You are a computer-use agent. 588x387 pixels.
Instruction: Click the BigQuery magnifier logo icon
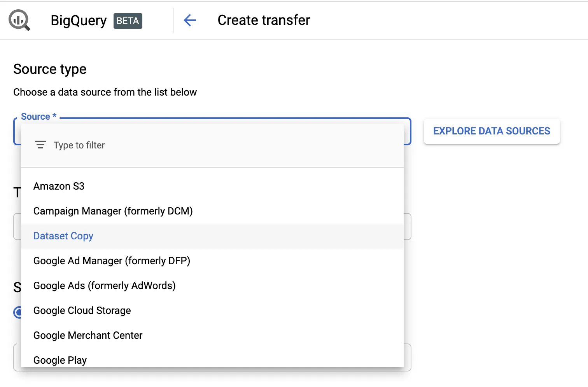pos(19,20)
